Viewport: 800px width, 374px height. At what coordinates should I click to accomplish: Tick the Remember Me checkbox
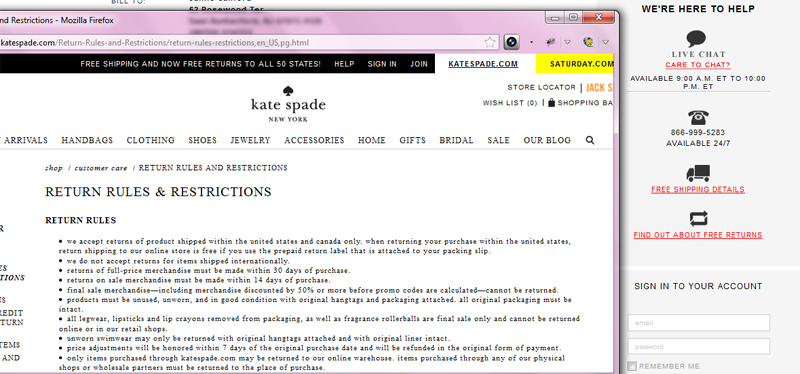pyautogui.click(x=632, y=366)
